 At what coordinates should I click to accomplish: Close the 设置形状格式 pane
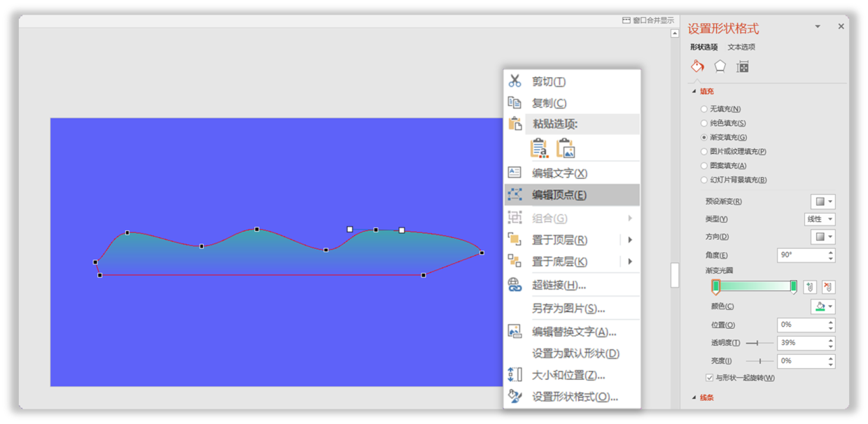tap(841, 27)
